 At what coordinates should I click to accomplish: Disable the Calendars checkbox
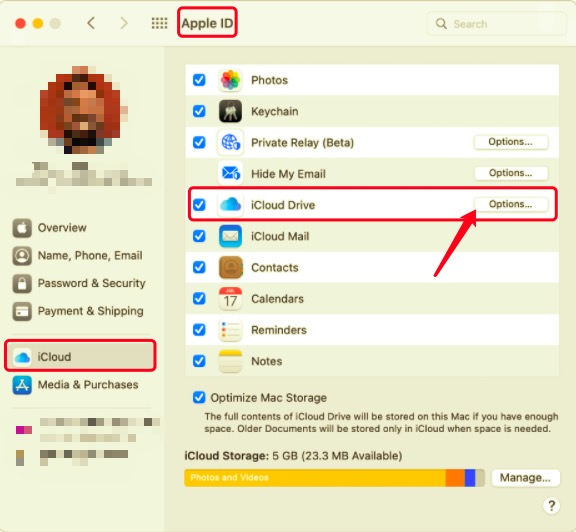[199, 298]
